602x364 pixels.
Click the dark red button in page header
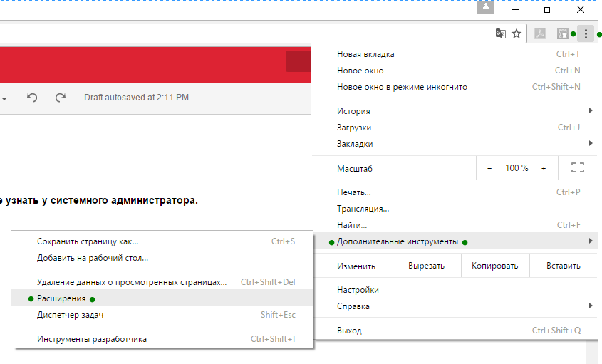pos(298,61)
